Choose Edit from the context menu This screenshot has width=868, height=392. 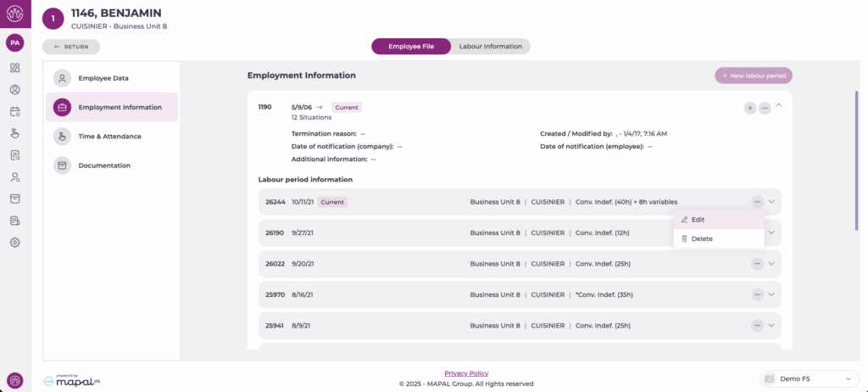pyautogui.click(x=698, y=220)
